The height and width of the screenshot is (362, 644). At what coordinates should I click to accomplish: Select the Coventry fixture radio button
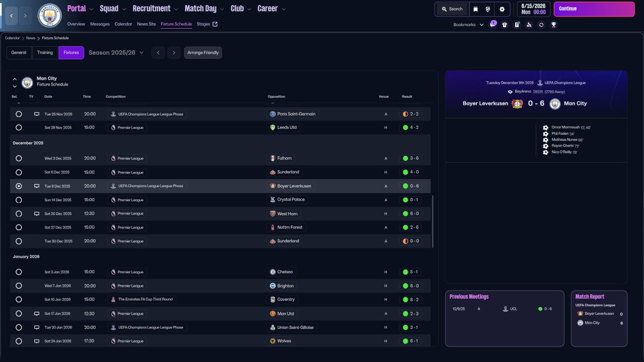point(19,300)
